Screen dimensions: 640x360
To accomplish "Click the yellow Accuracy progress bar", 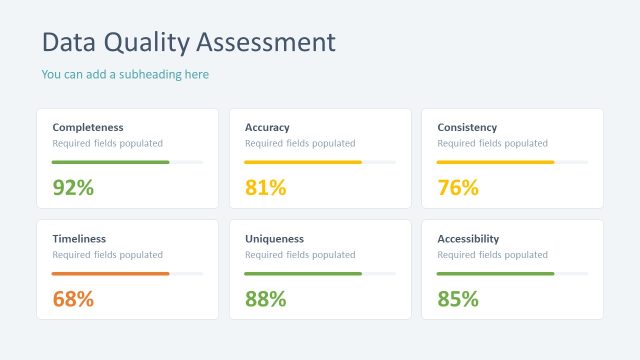I will [303, 162].
